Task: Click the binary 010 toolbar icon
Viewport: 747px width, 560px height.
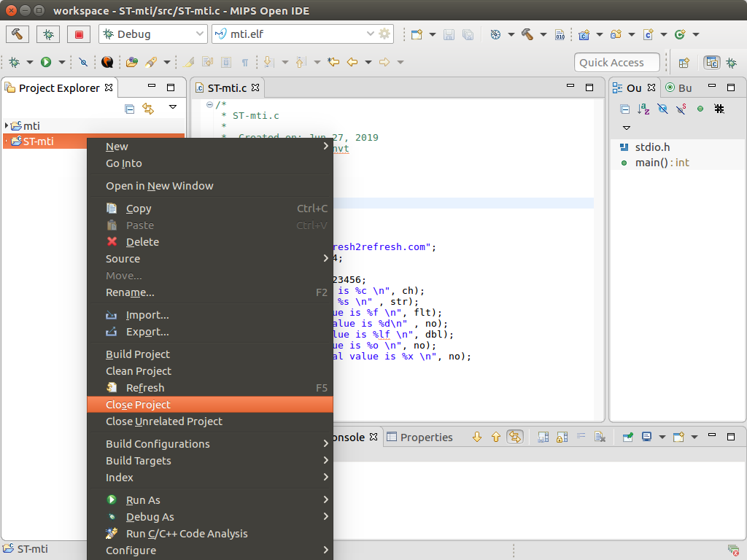Action: point(560,34)
